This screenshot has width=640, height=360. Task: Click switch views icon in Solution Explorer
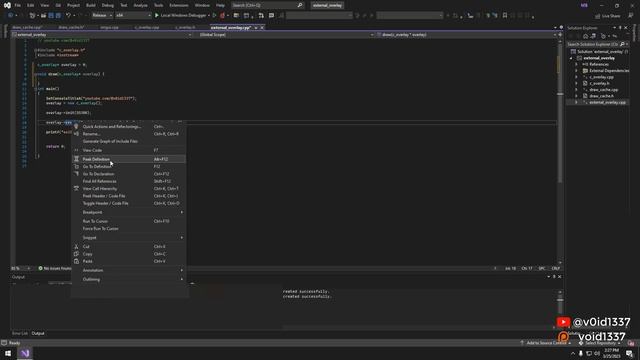pyautogui.click(x=593, y=36)
